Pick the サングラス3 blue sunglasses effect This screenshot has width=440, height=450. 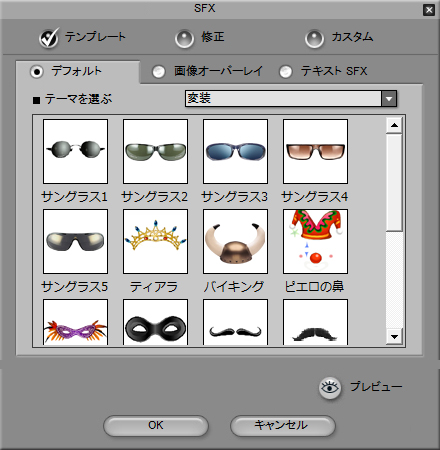pos(235,151)
